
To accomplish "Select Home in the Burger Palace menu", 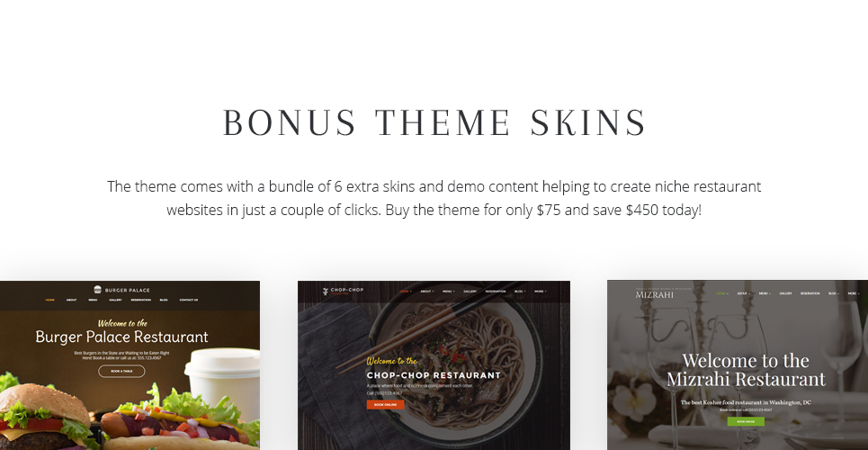I will click(x=49, y=300).
